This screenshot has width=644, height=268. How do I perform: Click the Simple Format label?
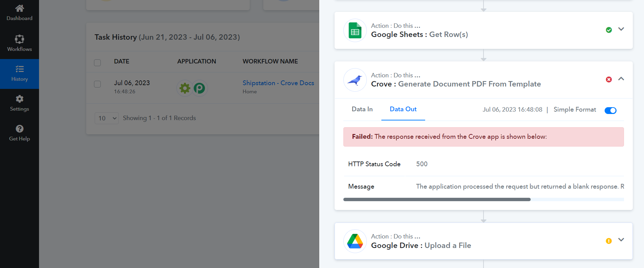[575, 110]
